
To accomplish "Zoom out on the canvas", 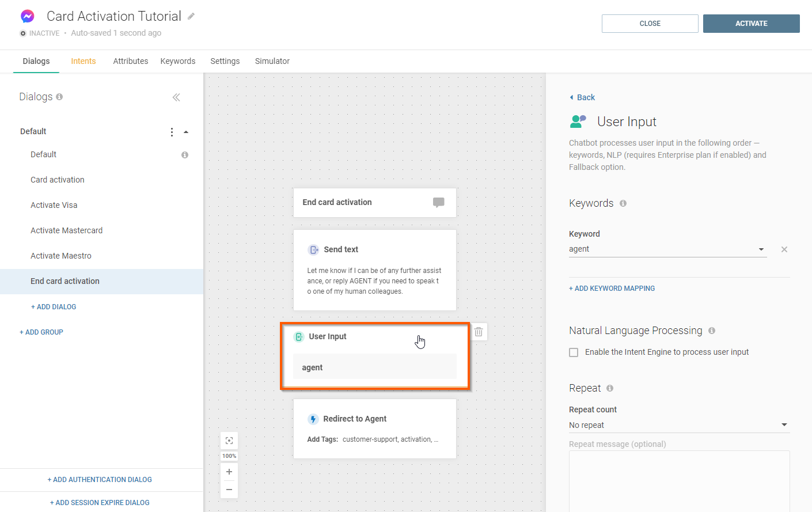I will [229, 490].
